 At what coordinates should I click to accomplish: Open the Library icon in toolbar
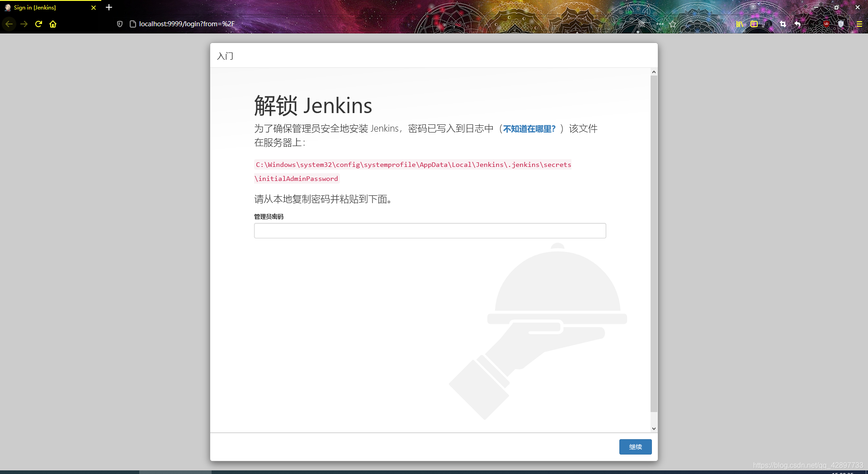(740, 24)
